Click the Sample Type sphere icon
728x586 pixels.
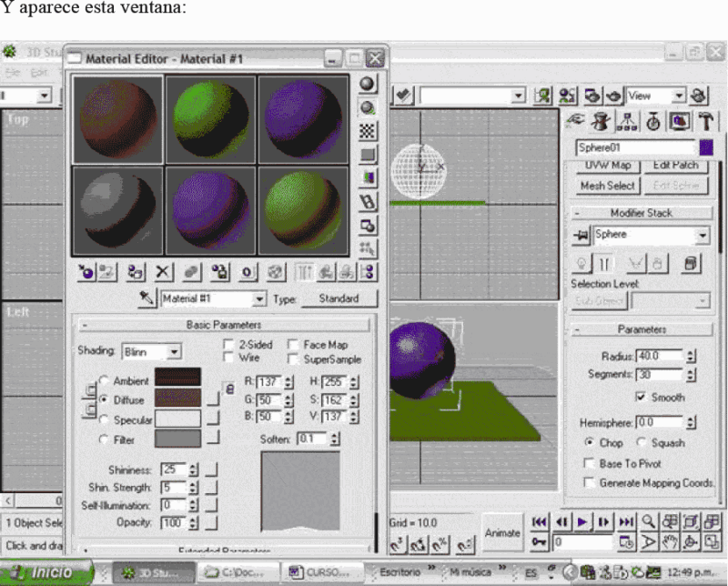point(367,84)
